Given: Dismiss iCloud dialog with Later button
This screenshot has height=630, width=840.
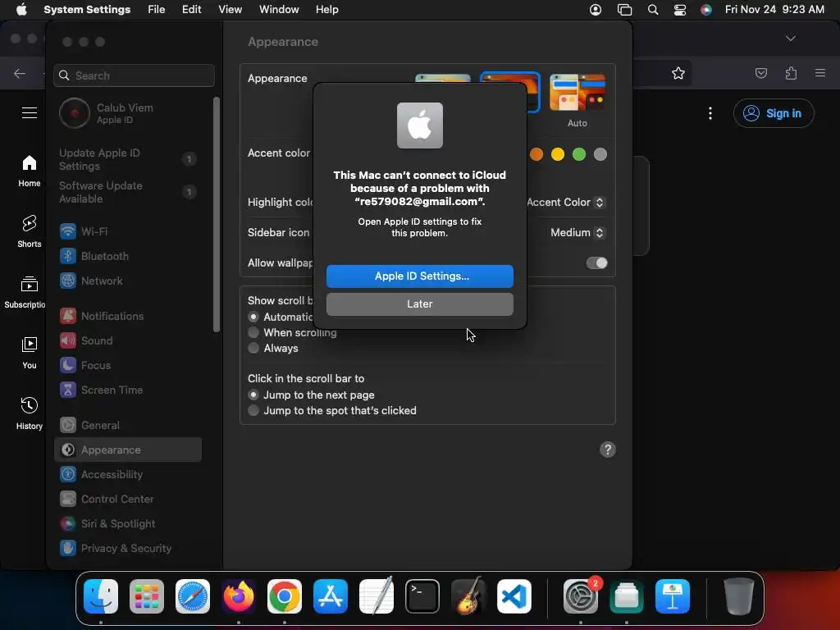Looking at the screenshot, I should (419, 304).
